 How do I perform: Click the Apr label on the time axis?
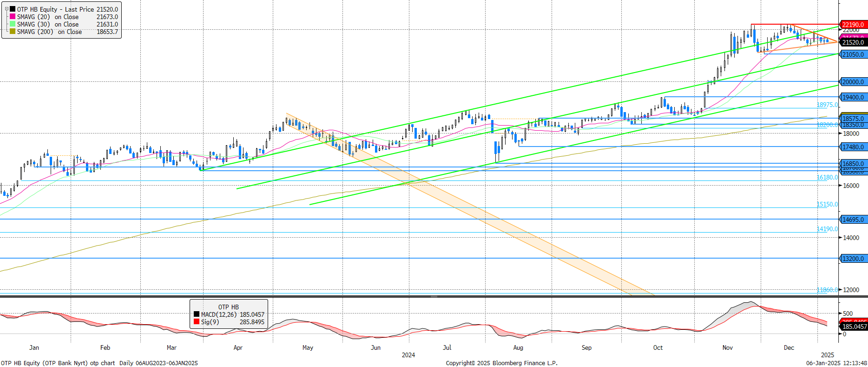click(x=238, y=347)
